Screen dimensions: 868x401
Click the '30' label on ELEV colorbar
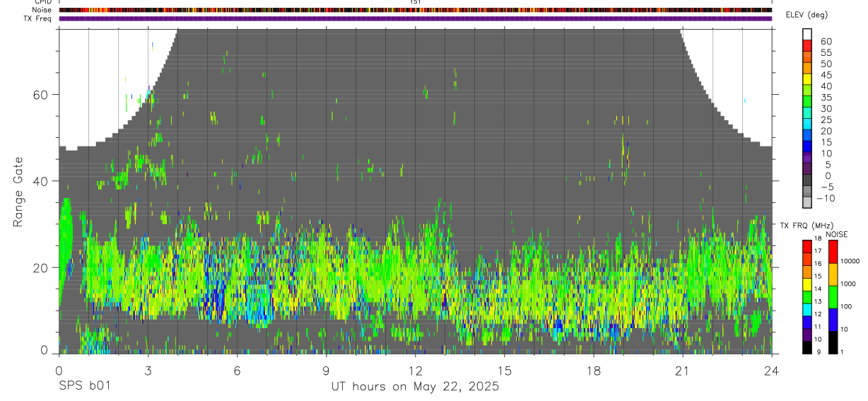pyautogui.click(x=826, y=108)
